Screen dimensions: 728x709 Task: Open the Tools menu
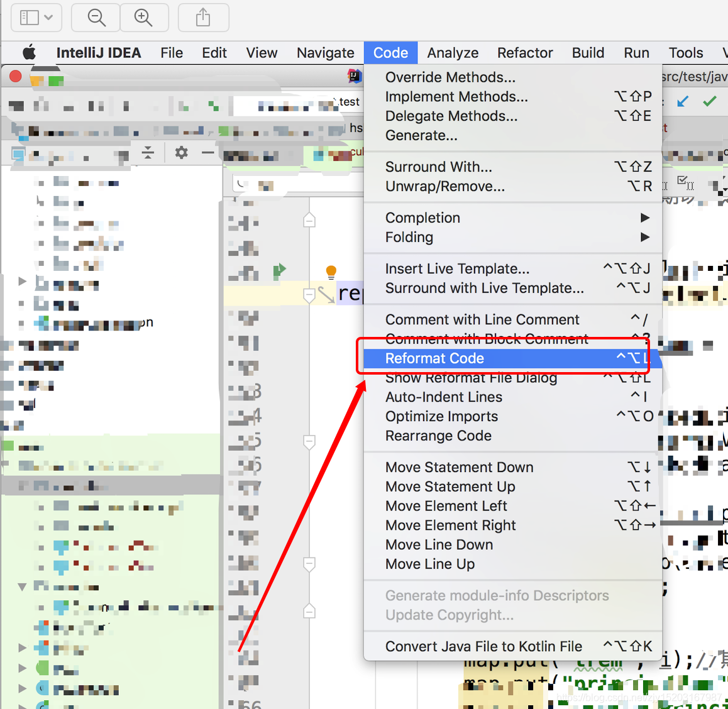point(686,52)
